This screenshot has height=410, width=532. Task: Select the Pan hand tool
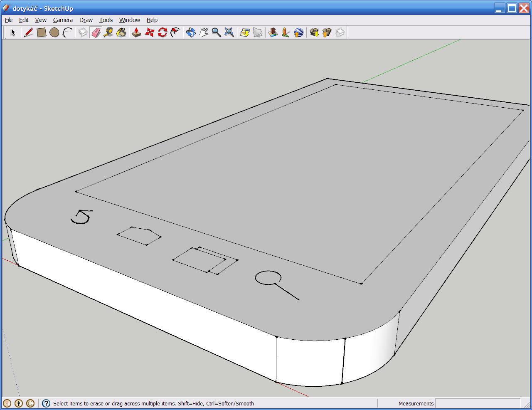click(203, 32)
